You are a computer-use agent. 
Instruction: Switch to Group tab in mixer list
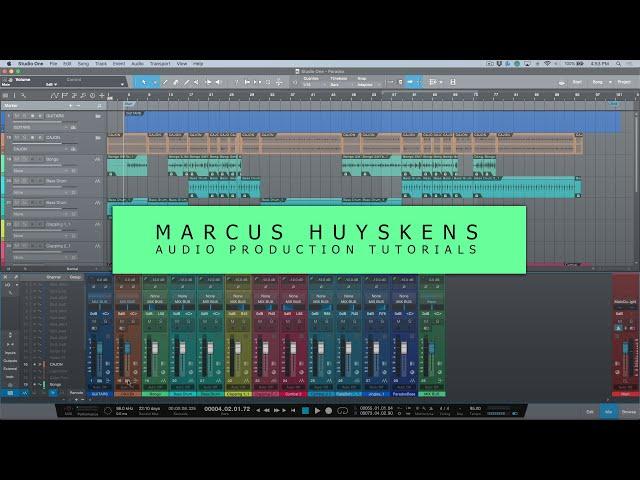[x=75, y=277]
